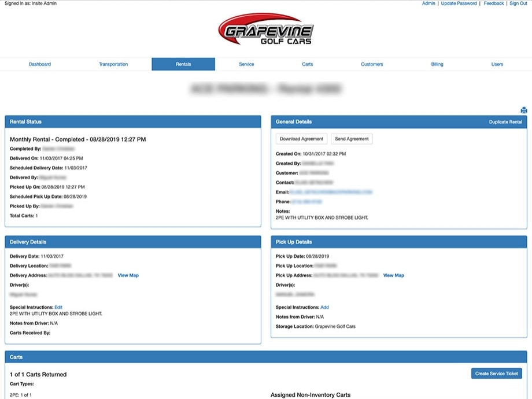Navigate to the Customers tab
This screenshot has height=399, width=532.
tap(372, 64)
